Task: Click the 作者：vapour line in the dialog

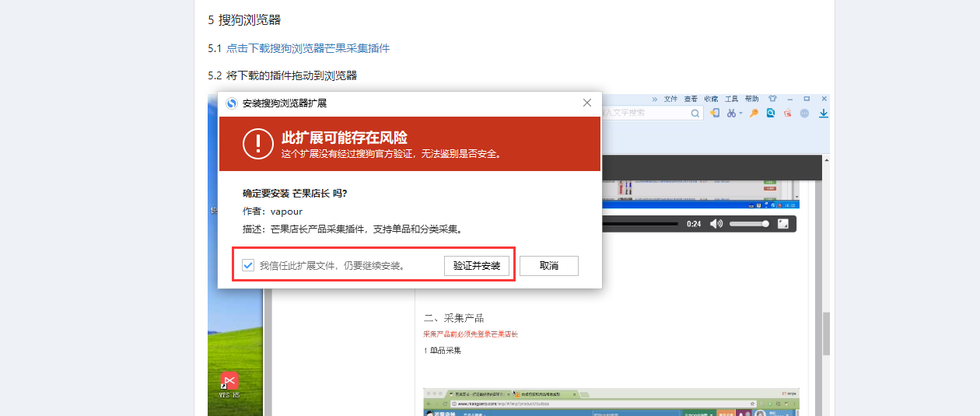Action: coord(272,211)
